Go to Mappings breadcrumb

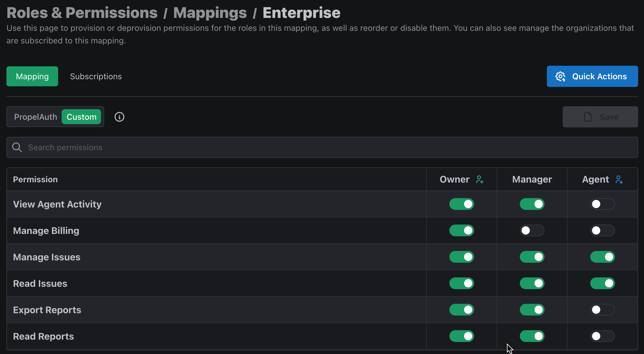[x=210, y=13]
